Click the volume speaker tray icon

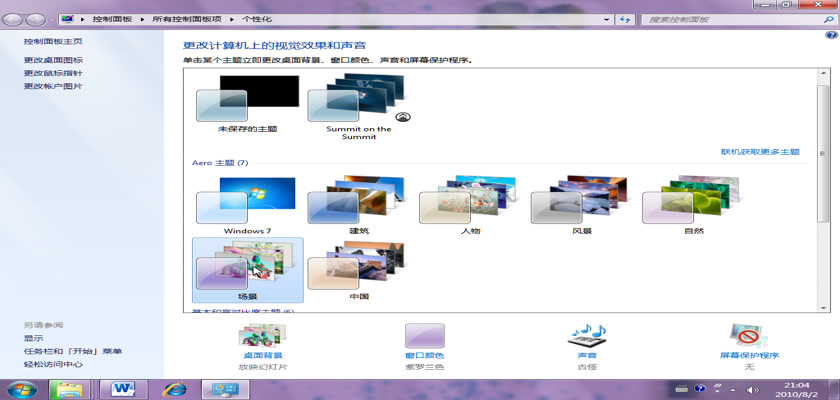click(x=752, y=388)
